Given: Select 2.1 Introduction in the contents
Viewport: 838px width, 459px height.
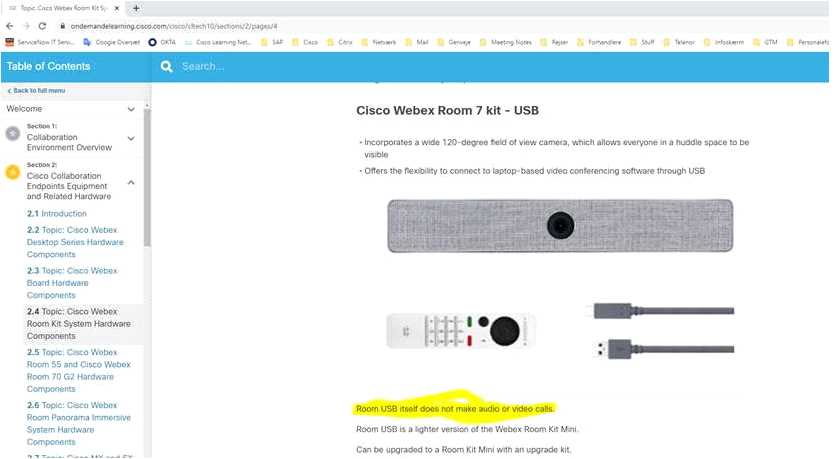Looking at the screenshot, I should point(57,213).
